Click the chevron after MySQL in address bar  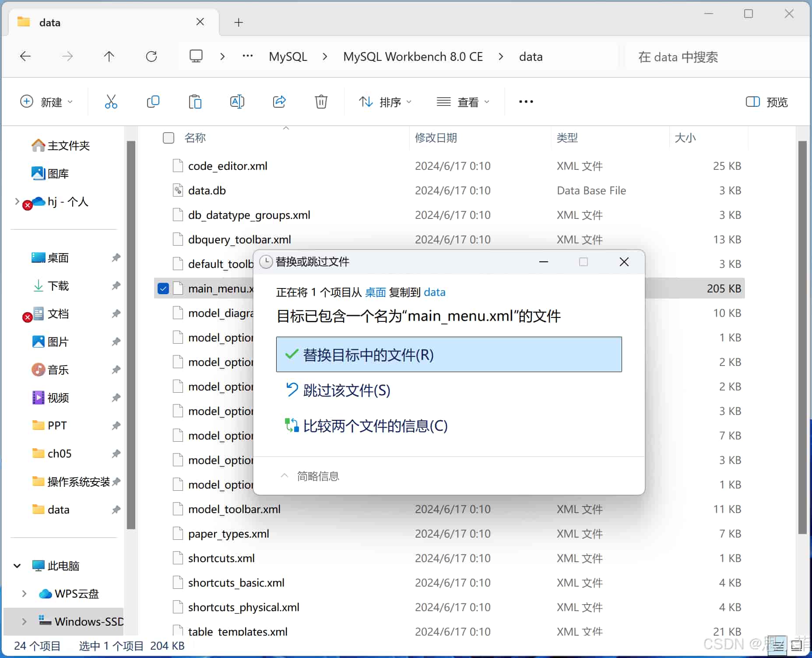point(325,56)
